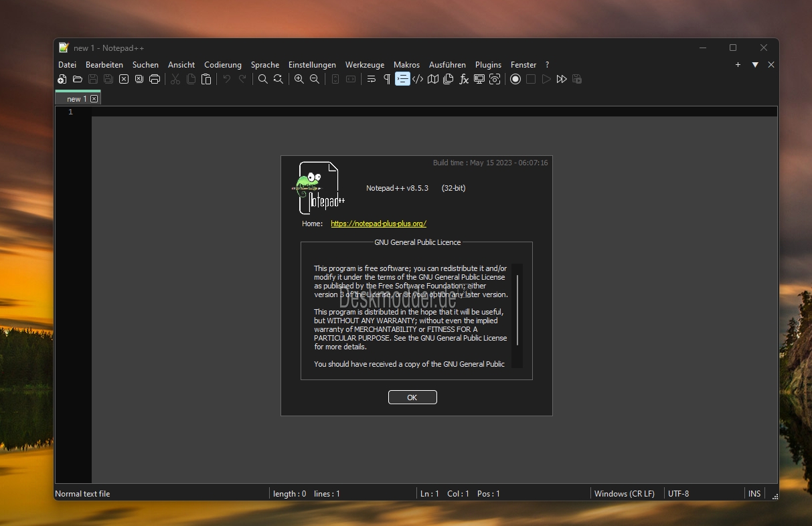Screen dimensions: 812x526
Task: Close the current document via toolbar icon
Action: (124, 79)
